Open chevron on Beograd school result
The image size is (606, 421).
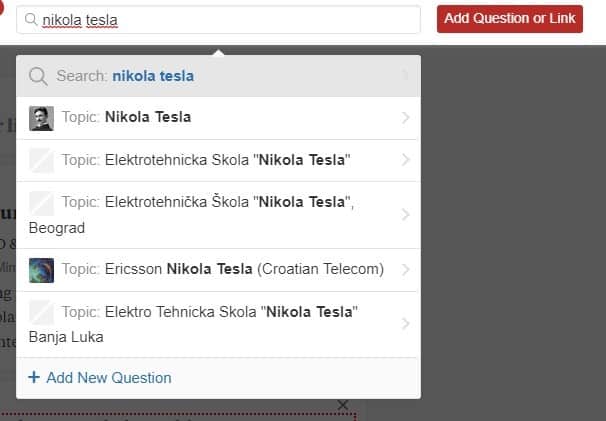[x=405, y=214]
